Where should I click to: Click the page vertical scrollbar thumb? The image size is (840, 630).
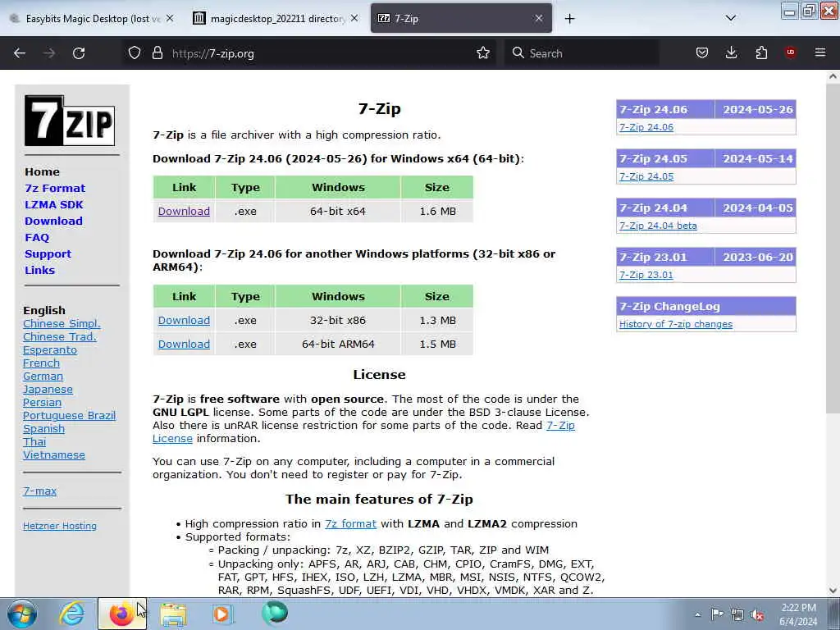833,246
